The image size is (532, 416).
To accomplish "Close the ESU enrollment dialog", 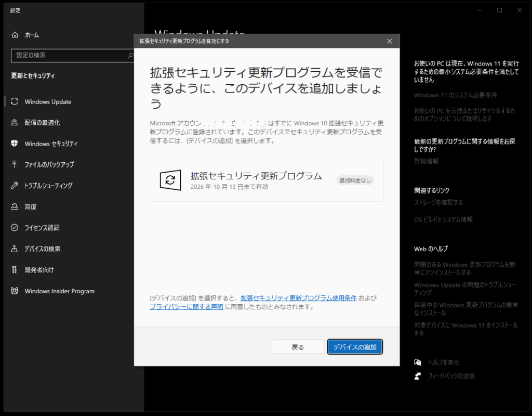I will [390, 41].
